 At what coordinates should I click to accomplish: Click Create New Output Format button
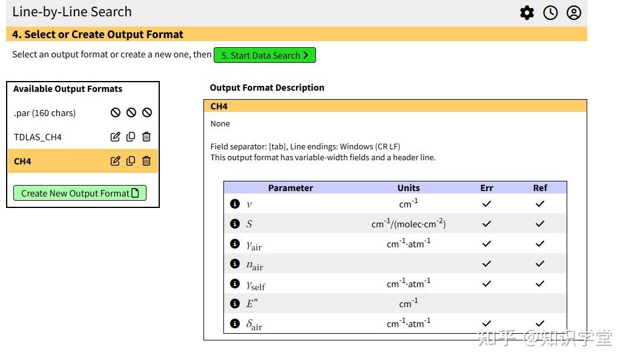click(x=80, y=193)
